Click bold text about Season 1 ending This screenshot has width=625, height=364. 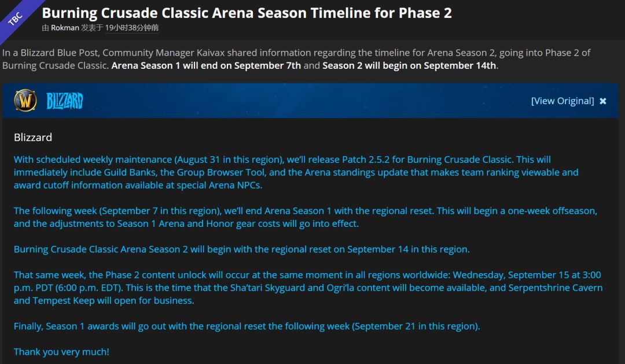[x=206, y=65]
